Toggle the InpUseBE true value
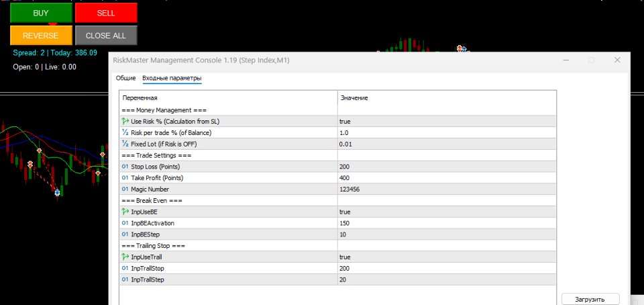Viewport: 644px width, 305px height. click(345, 212)
